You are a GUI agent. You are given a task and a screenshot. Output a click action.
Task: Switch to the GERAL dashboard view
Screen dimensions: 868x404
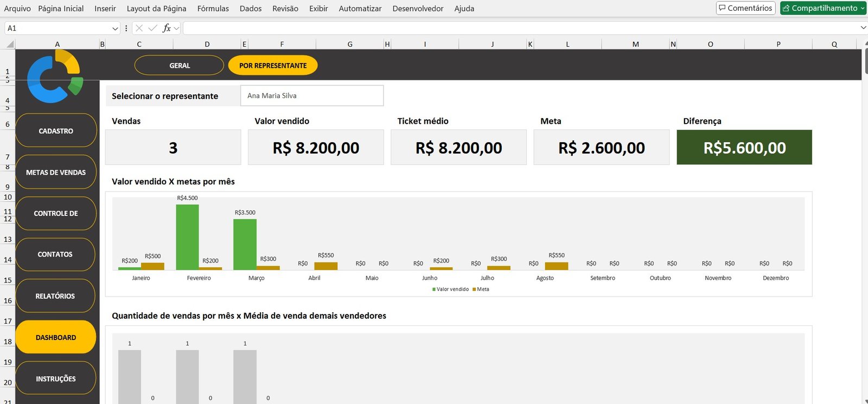tap(179, 66)
